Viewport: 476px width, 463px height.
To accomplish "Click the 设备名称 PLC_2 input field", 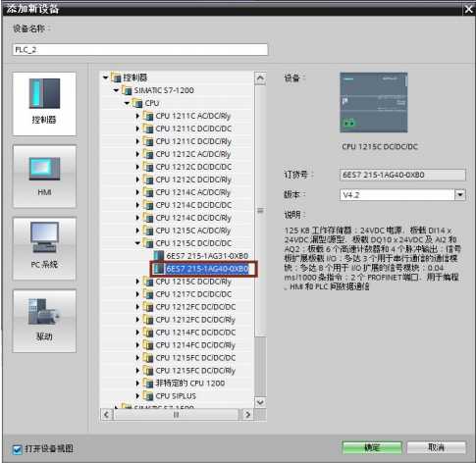I will [140, 50].
